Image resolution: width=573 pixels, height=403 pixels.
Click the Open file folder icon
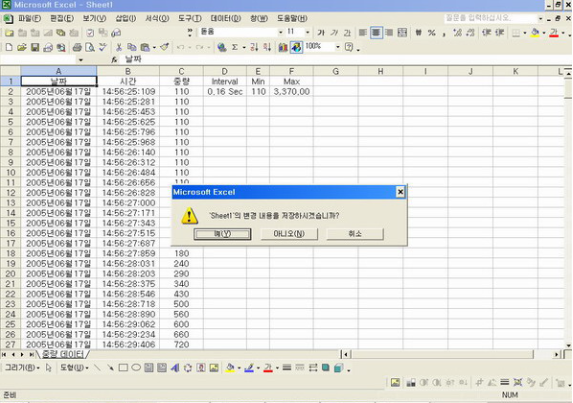[22, 47]
